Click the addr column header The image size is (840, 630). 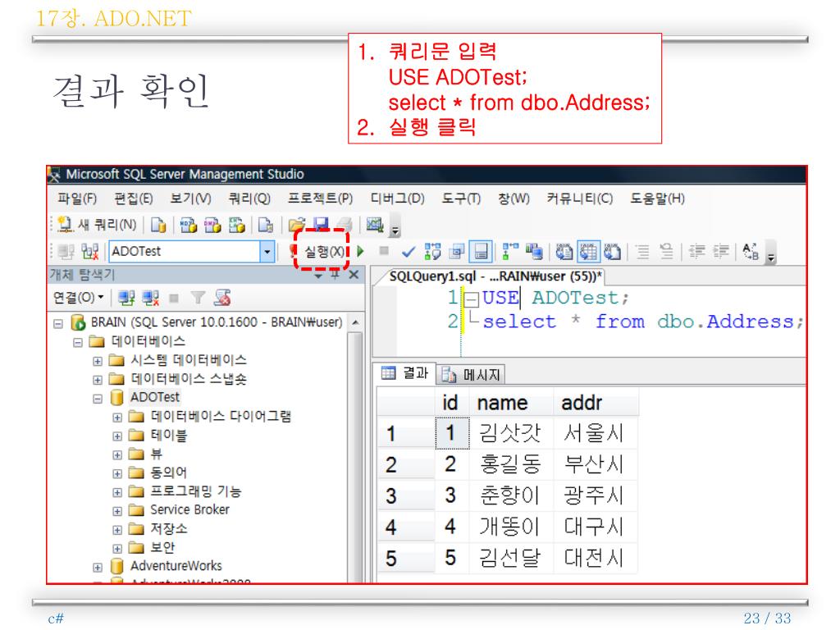point(596,403)
